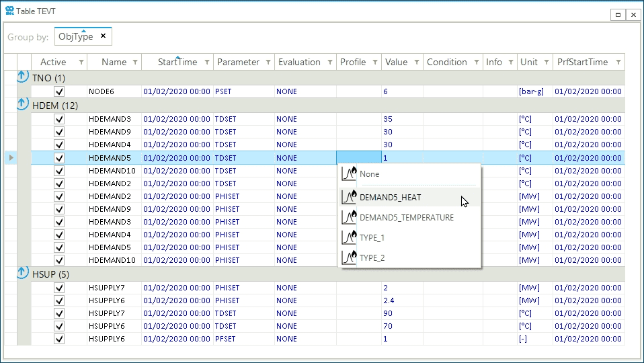Select DEMAND5_TEMPERATURE from the profile list
This screenshot has width=644, height=363.
tap(406, 218)
